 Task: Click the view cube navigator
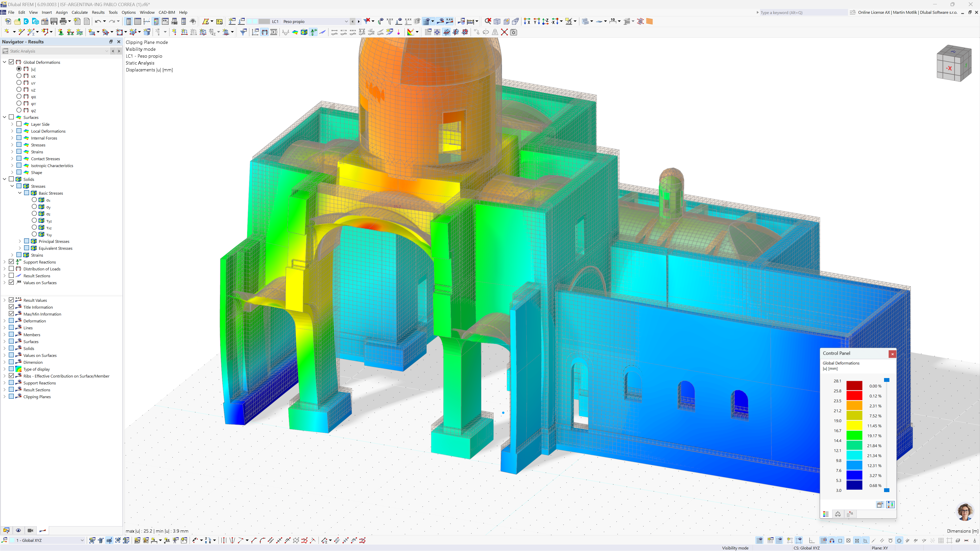coord(953,63)
